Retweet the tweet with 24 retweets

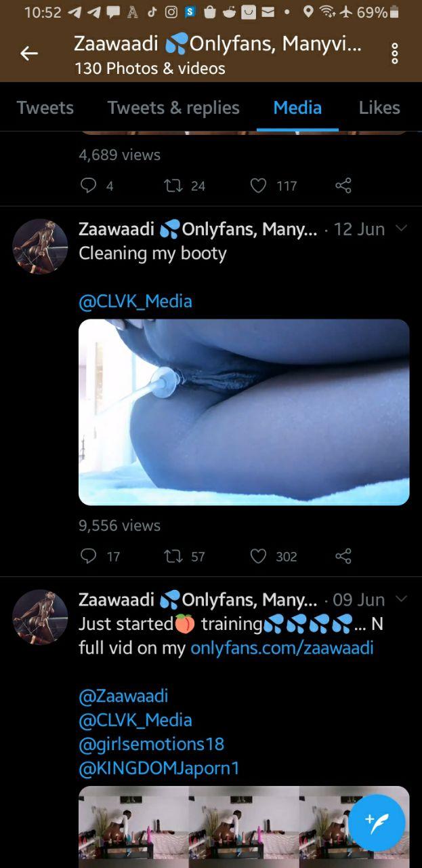173,185
